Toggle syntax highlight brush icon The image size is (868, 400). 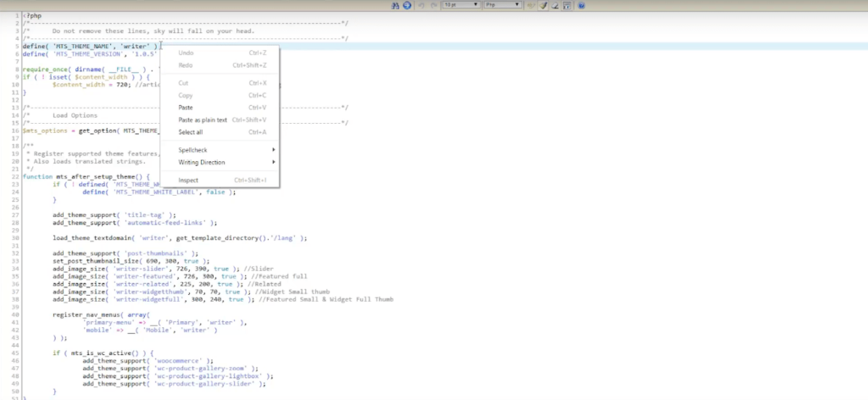click(x=543, y=6)
